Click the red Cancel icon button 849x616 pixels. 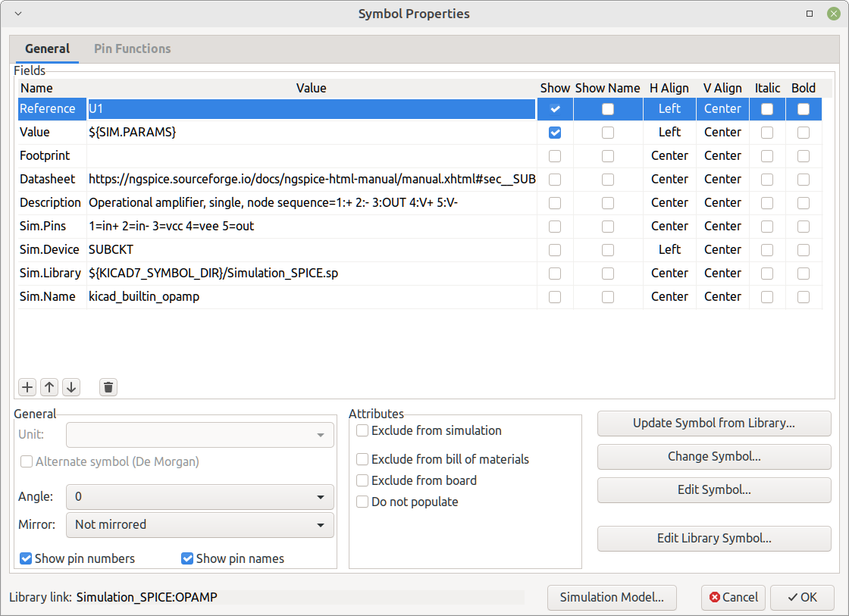[x=733, y=597]
